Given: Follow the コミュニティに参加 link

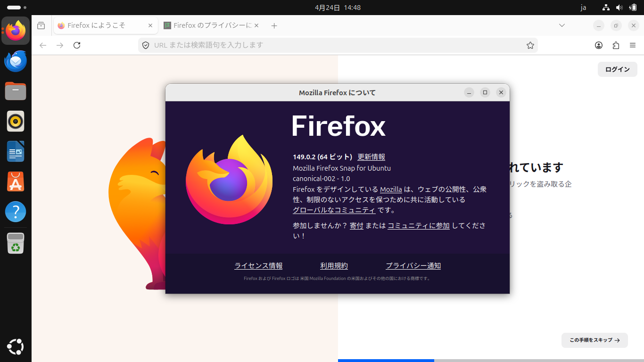Looking at the screenshot, I should 419,226.
